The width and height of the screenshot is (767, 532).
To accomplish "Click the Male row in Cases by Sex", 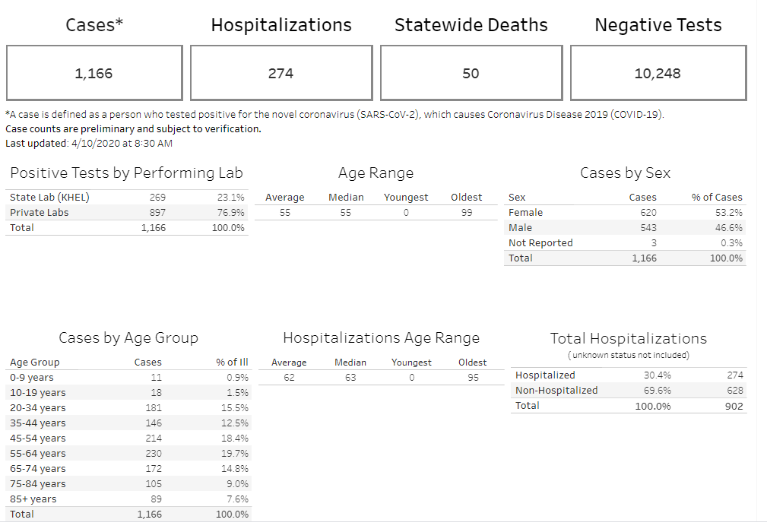I will tap(520, 227).
